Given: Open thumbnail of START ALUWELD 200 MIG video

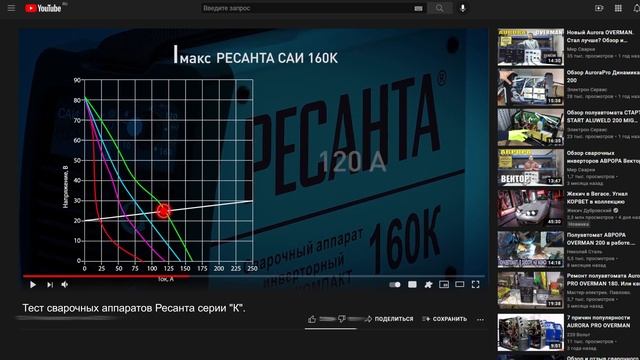Looking at the screenshot, I should tap(531, 127).
